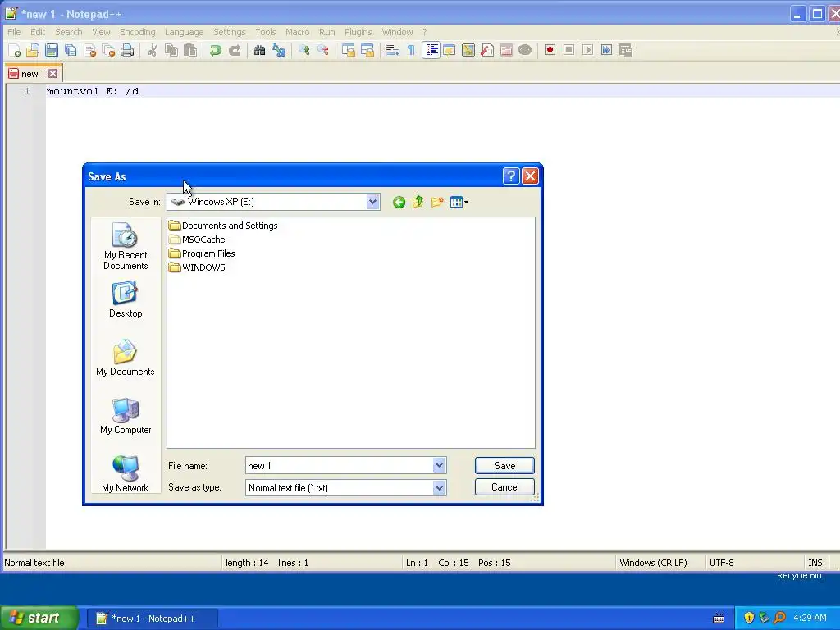
Task: Click the Save toolbar icon
Action: point(52,50)
